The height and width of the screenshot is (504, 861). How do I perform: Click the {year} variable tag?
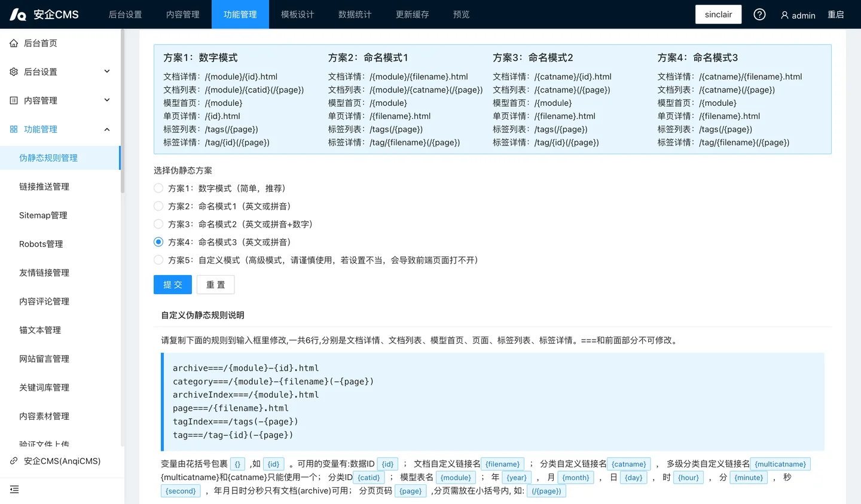(x=517, y=477)
